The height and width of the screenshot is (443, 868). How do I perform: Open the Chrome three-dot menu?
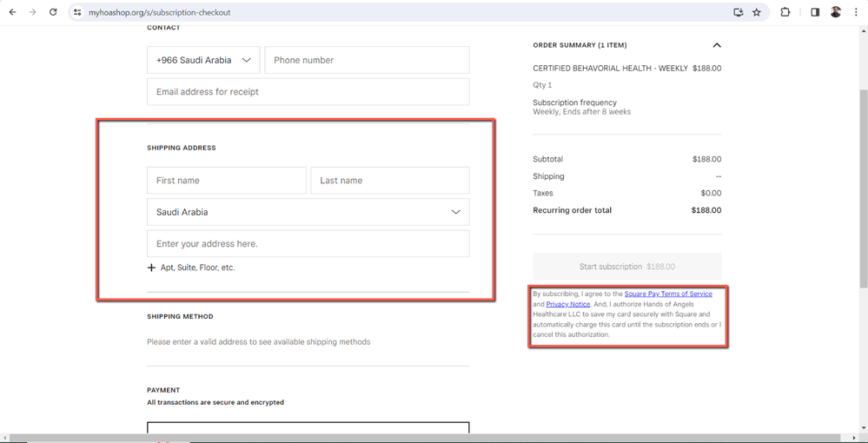856,12
